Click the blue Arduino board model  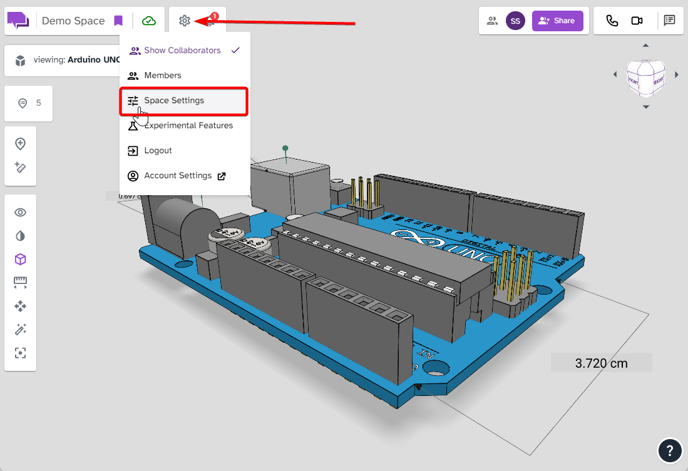360,281
